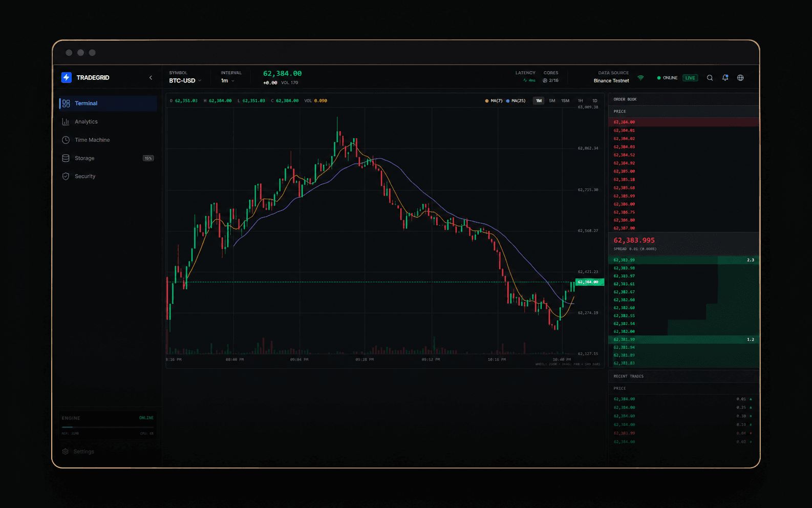Click the 62,715.30 price axis label
The height and width of the screenshot is (508, 812).
588,190
